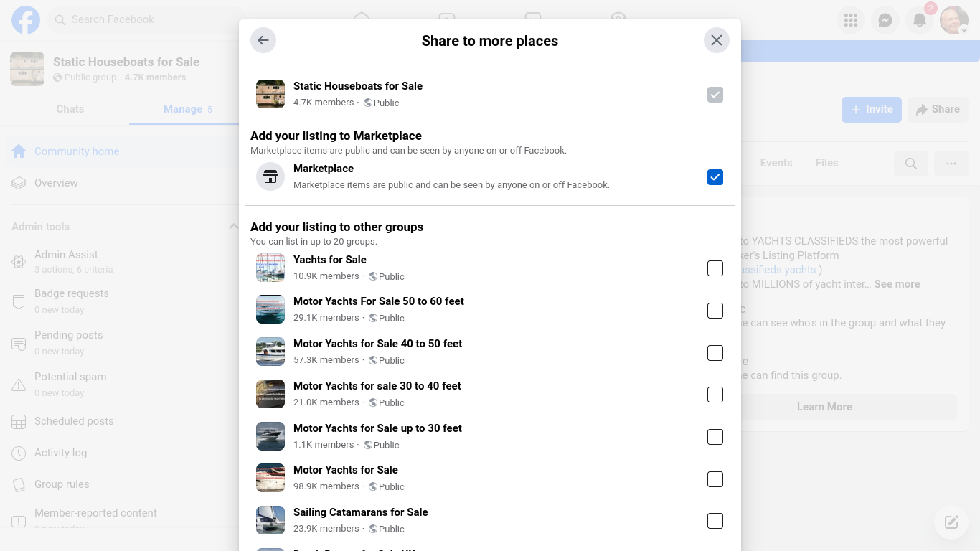This screenshot has width=980, height=551.
Task: Uncheck the Marketplace listing checkbox
Action: [715, 177]
